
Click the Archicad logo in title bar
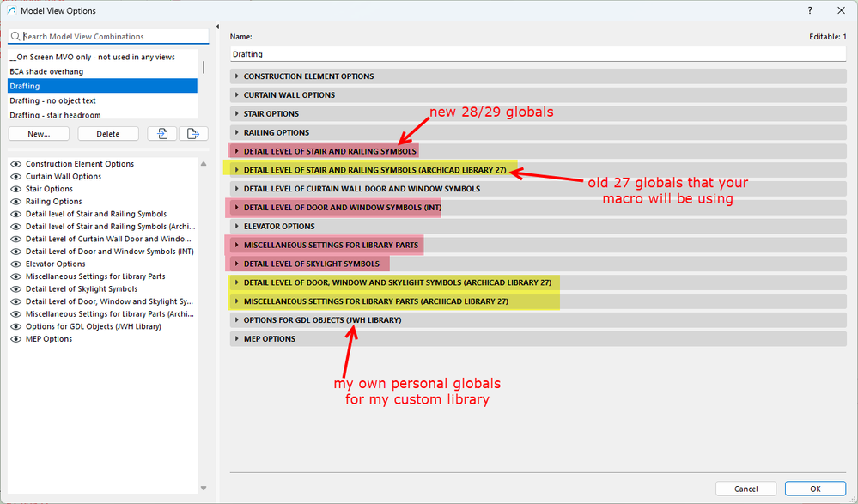pyautogui.click(x=11, y=10)
